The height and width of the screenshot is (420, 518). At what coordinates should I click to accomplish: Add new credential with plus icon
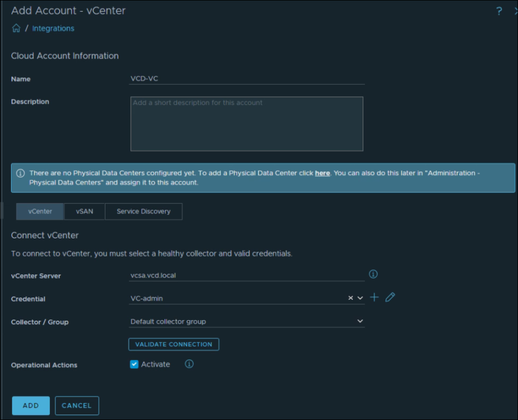pyautogui.click(x=374, y=297)
